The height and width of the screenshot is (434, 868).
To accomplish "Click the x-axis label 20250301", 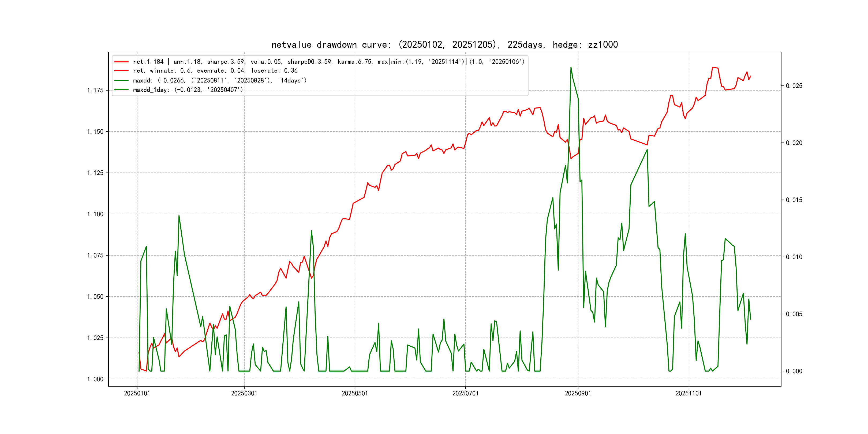I will pyautogui.click(x=244, y=394).
